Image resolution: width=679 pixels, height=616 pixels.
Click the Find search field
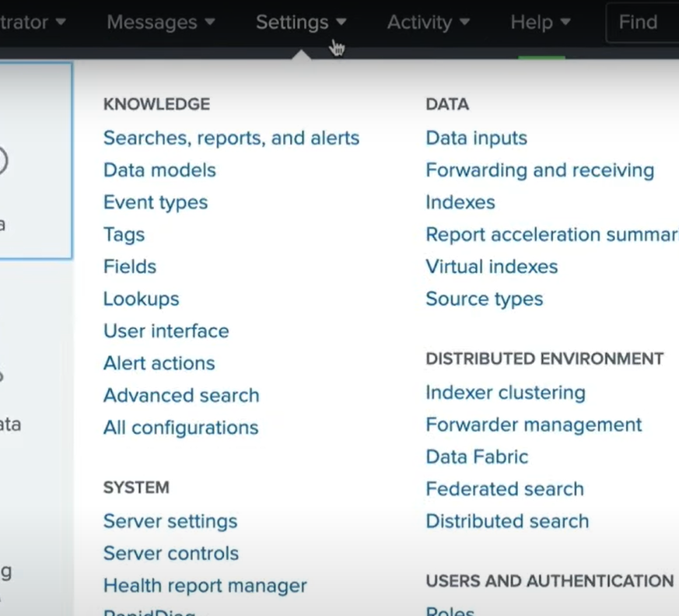641,23
